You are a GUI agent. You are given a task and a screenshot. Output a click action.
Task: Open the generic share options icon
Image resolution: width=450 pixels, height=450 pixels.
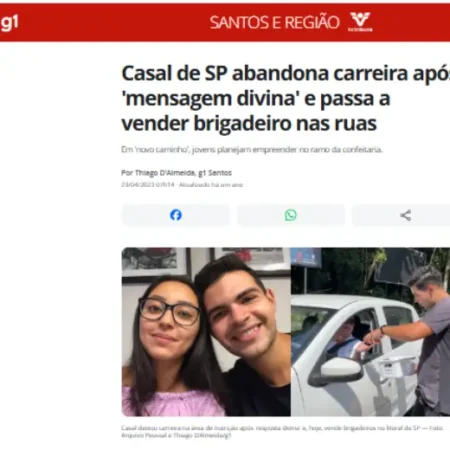tap(405, 215)
